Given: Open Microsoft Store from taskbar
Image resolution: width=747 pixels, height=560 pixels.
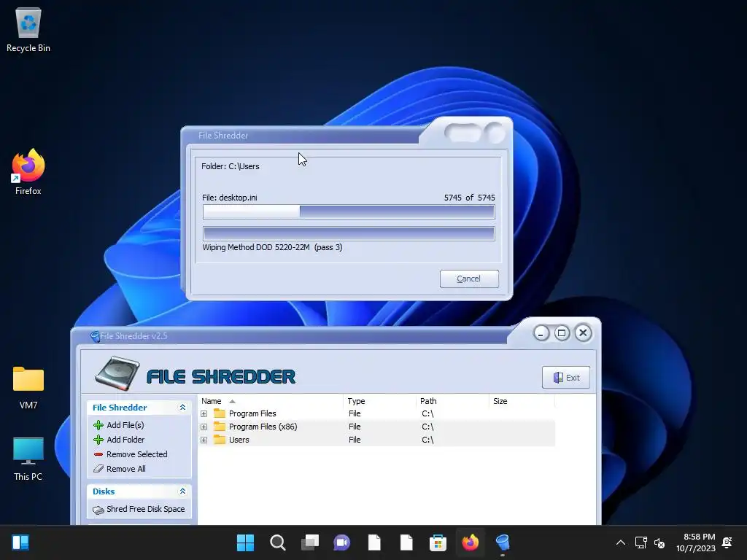Looking at the screenshot, I should (x=438, y=542).
